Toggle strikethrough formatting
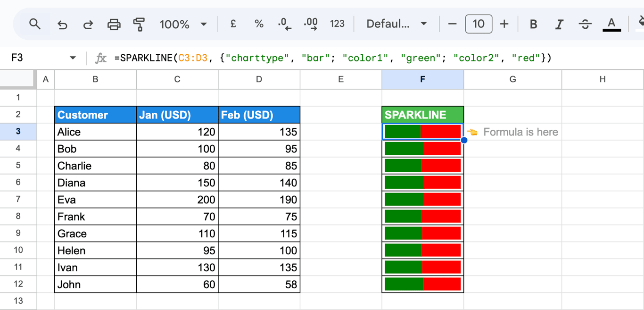644x310 pixels. pyautogui.click(x=585, y=24)
